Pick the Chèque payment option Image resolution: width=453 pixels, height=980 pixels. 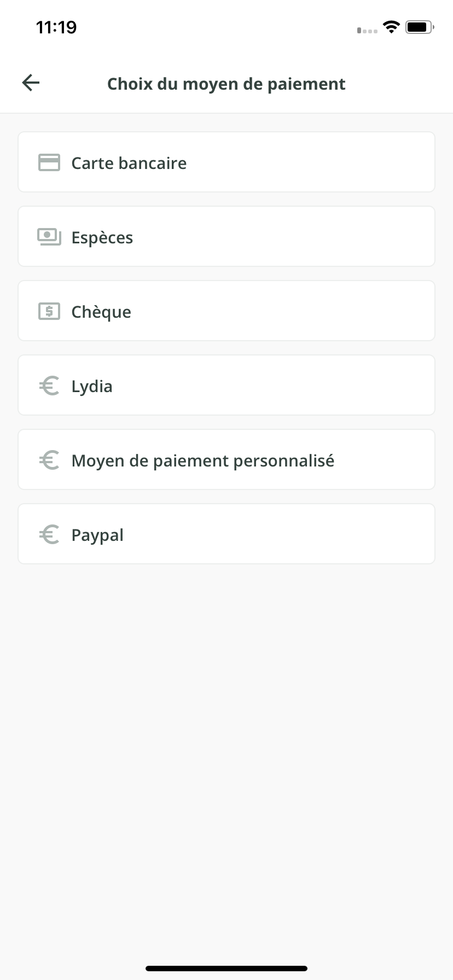coord(101,312)
